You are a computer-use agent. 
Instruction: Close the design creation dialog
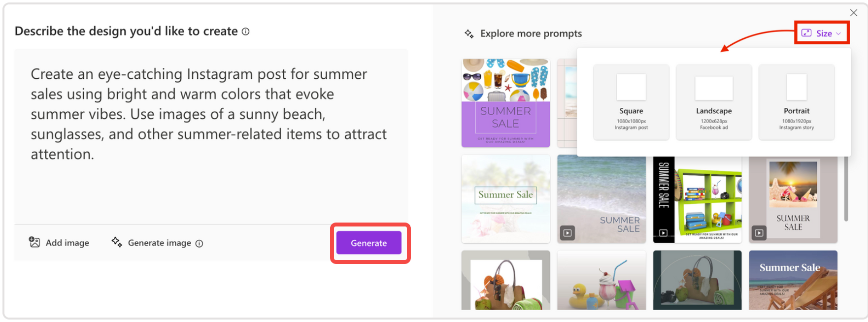click(x=853, y=12)
